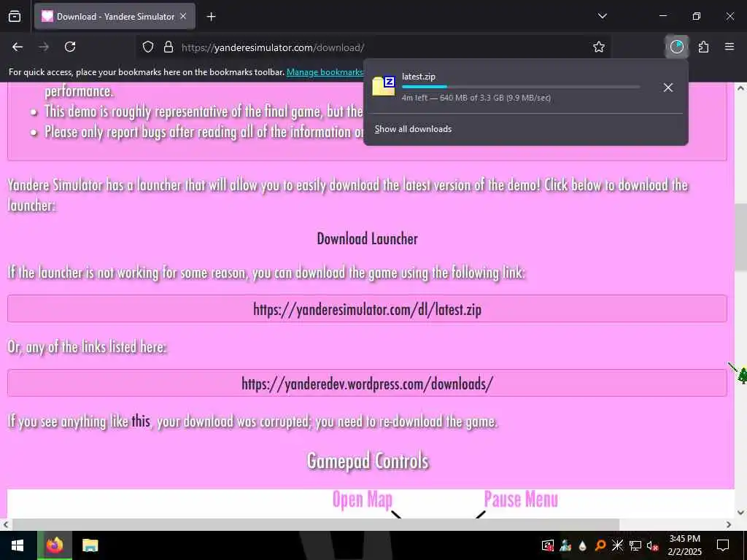
Task: Click the 'this' corrupted download link
Action: 141,421
